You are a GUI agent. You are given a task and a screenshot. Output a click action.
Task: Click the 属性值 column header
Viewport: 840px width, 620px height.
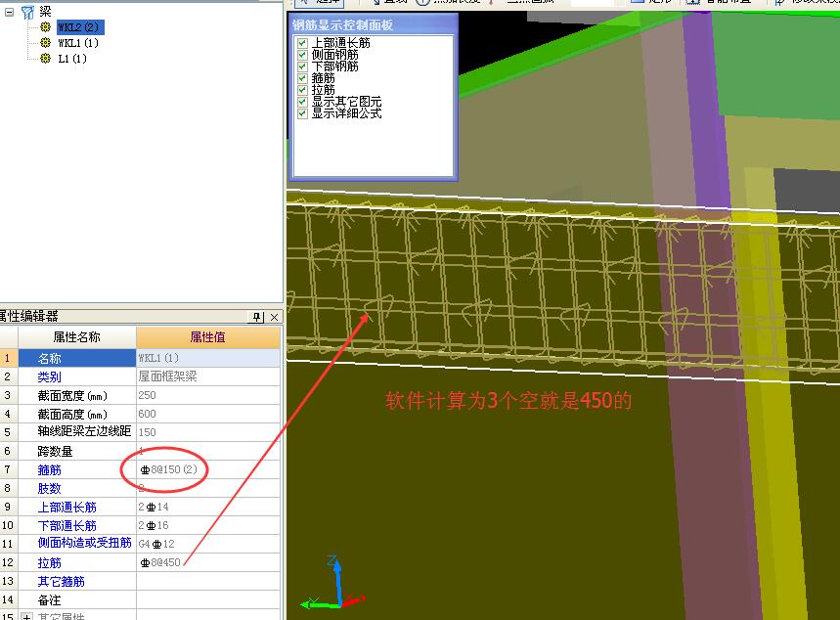208,337
